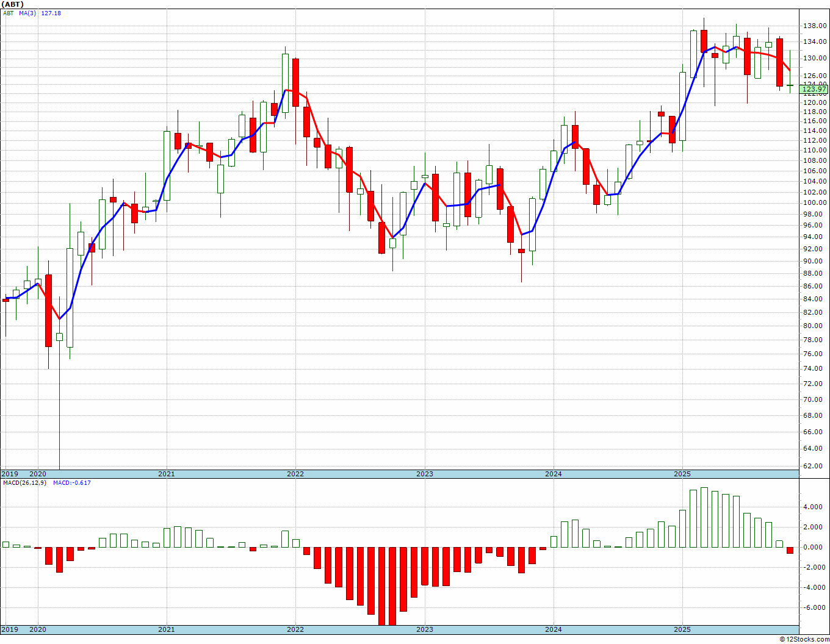The width and height of the screenshot is (830, 644).
Task: Select the 110.00 price axis label
Action: pyautogui.click(x=815, y=150)
